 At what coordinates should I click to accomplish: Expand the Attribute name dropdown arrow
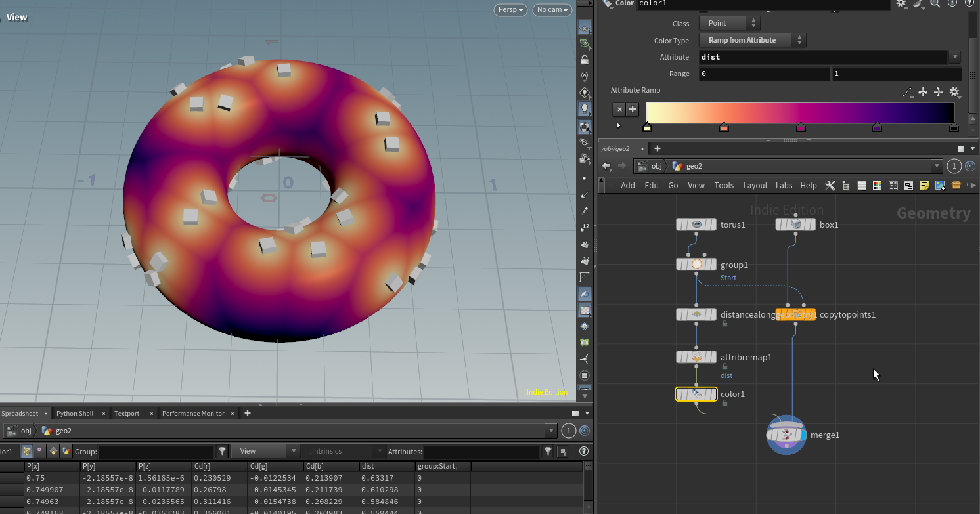click(x=955, y=57)
